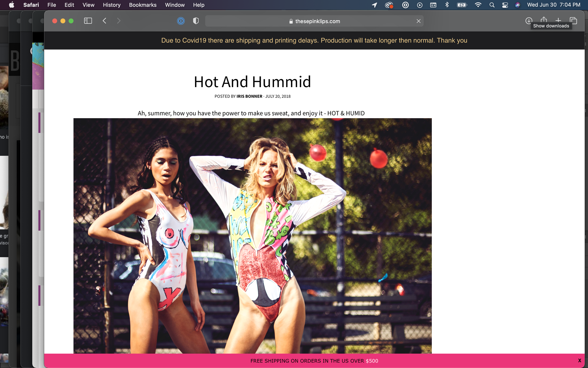Stop loading page with X in address bar
The height and width of the screenshot is (368, 588).
point(418,21)
